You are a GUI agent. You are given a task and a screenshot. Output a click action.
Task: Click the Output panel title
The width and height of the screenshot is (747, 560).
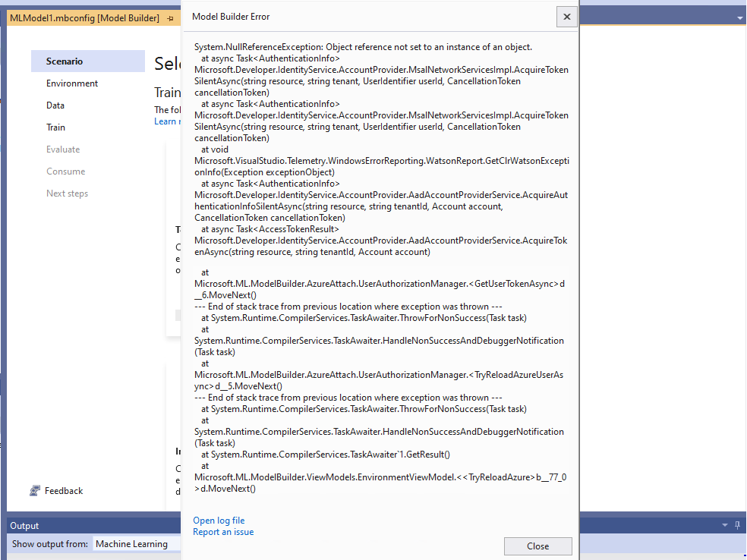click(25, 526)
